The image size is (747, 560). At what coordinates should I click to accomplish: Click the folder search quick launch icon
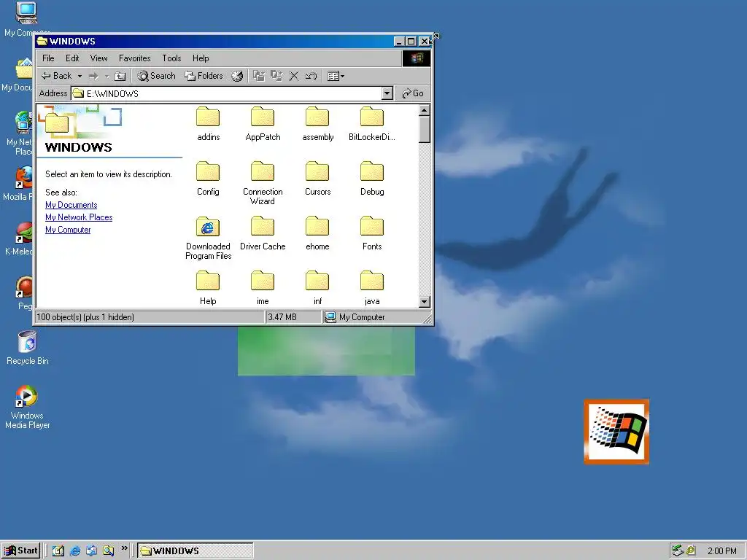click(x=108, y=551)
